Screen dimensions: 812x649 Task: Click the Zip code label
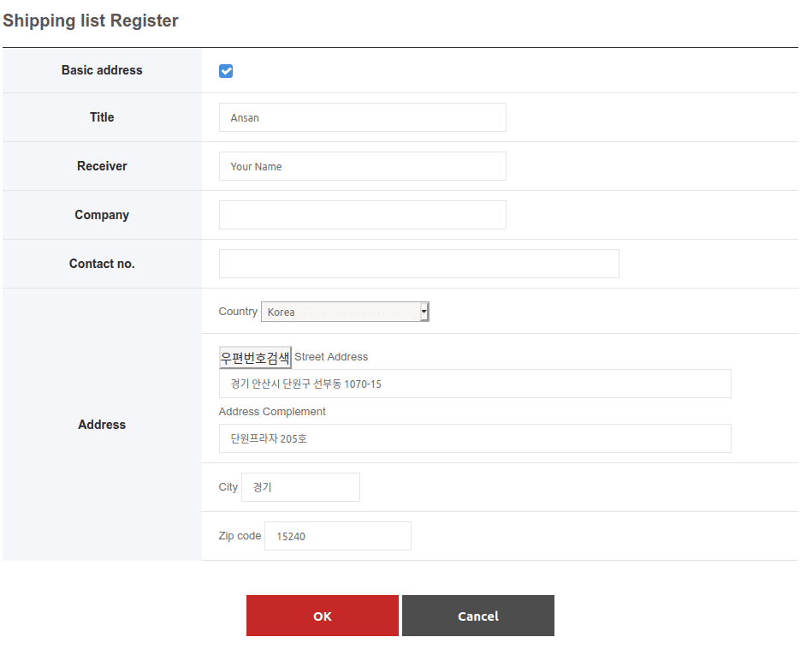(240, 536)
